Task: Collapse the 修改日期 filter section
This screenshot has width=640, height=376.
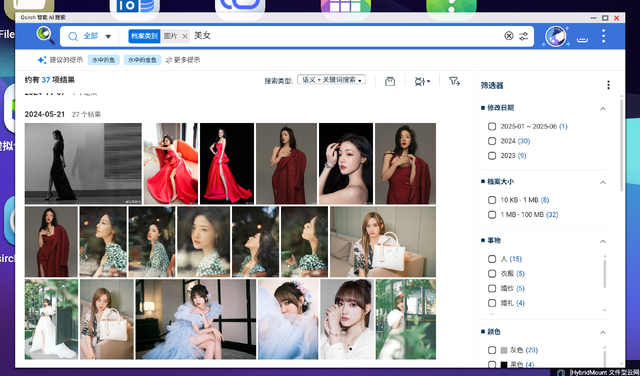Action: tap(602, 109)
